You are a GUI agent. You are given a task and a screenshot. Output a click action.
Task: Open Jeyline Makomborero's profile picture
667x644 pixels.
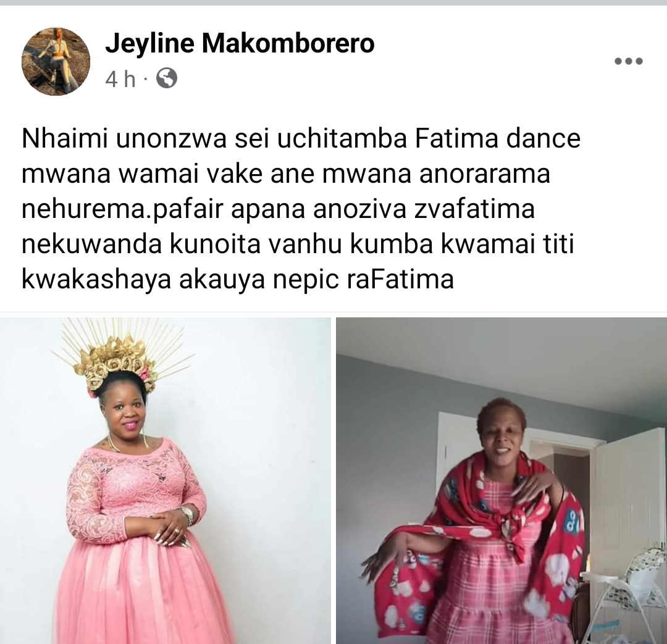56,61
